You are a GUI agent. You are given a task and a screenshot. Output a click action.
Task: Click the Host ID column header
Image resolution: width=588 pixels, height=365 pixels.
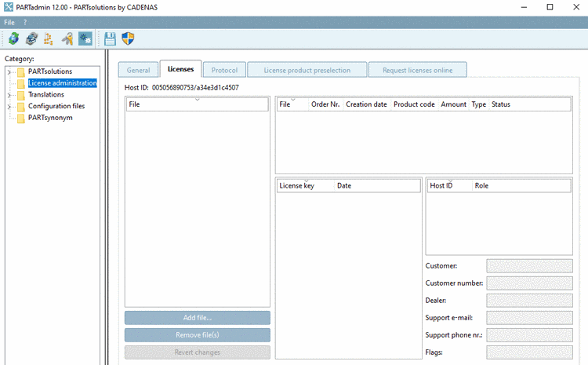pyautogui.click(x=450, y=186)
